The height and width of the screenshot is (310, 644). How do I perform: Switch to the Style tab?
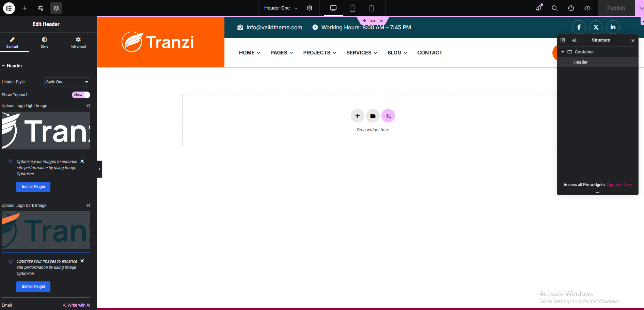tap(44, 42)
